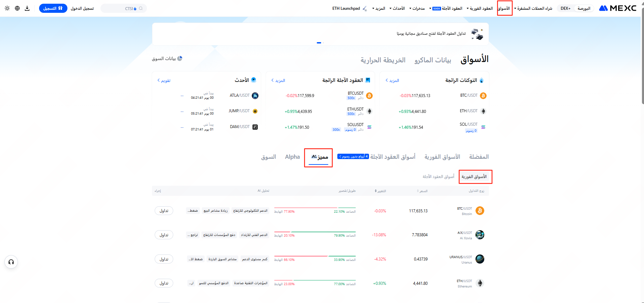Open المزيد link in trending tokens card
Viewport: 644px width, 303px height.
tap(392, 81)
